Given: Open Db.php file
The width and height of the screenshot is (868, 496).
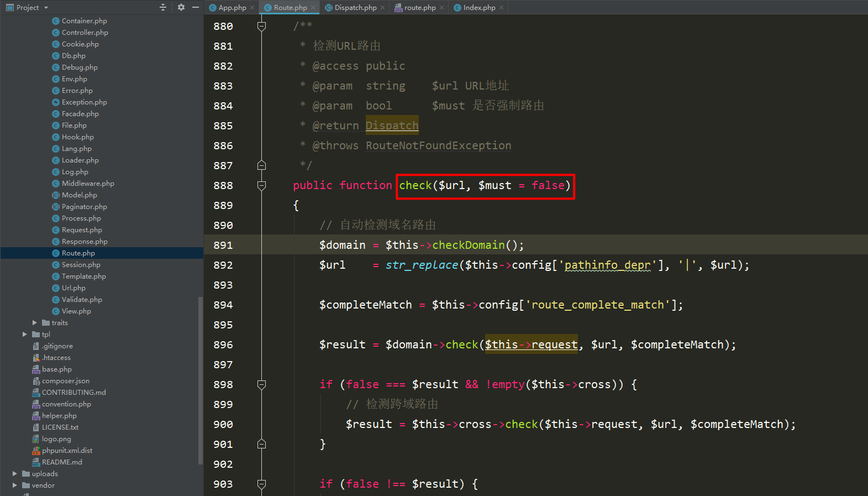Looking at the screenshot, I should tap(73, 56).
